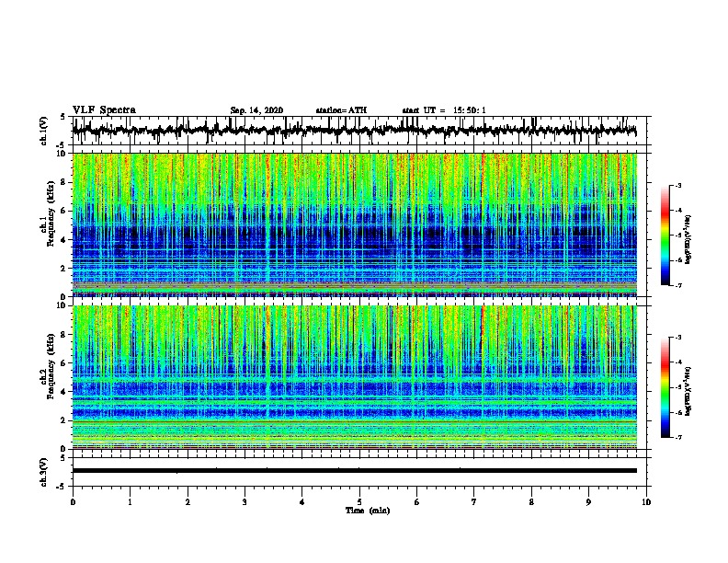728x563 pixels.
Task: Click time axis tick label "3"
Action: [245, 502]
